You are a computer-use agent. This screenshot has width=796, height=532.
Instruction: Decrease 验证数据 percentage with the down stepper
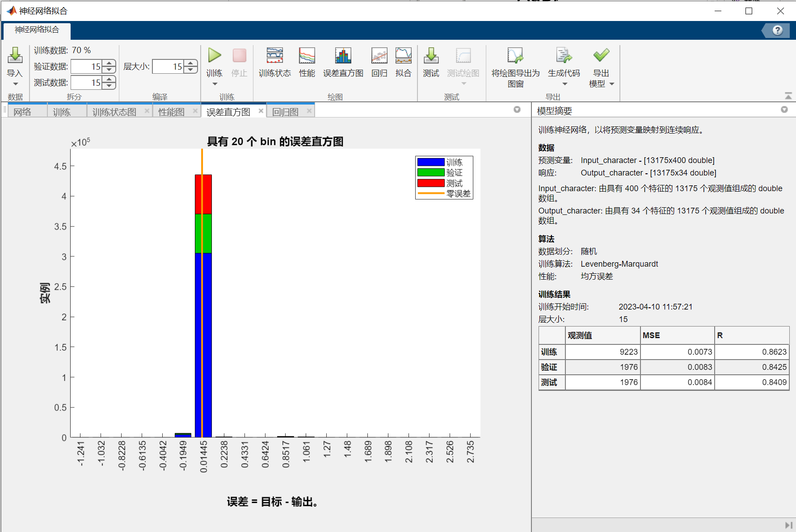pos(109,70)
